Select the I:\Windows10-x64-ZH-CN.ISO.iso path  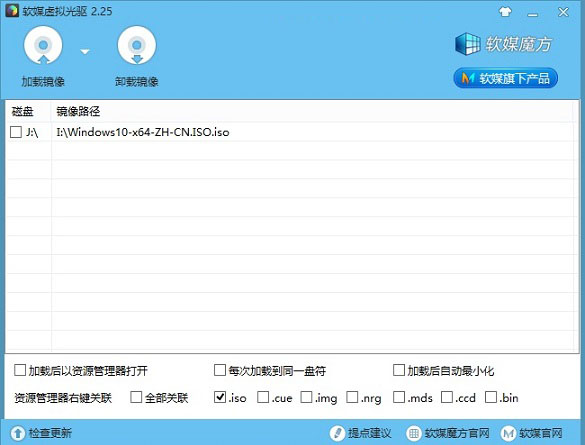coord(143,132)
